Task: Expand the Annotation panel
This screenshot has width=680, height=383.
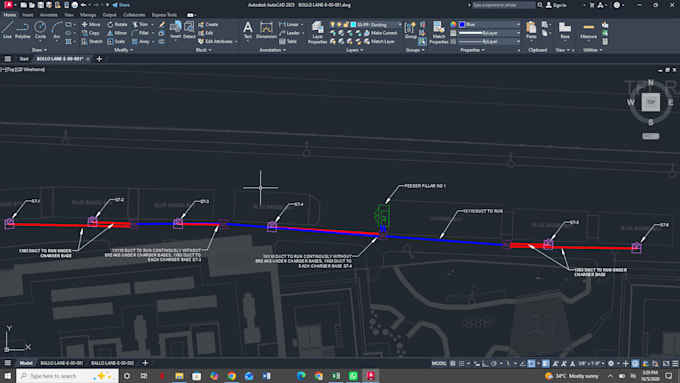Action: point(272,50)
